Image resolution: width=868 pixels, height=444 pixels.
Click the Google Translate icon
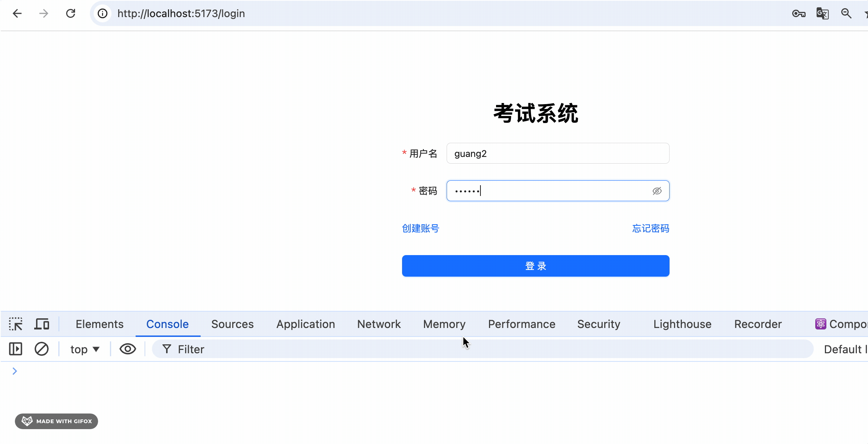pos(822,14)
